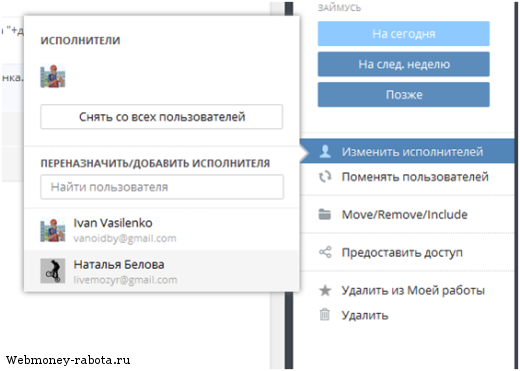Schedule task На сегодня
520x371 pixels.
404,34
